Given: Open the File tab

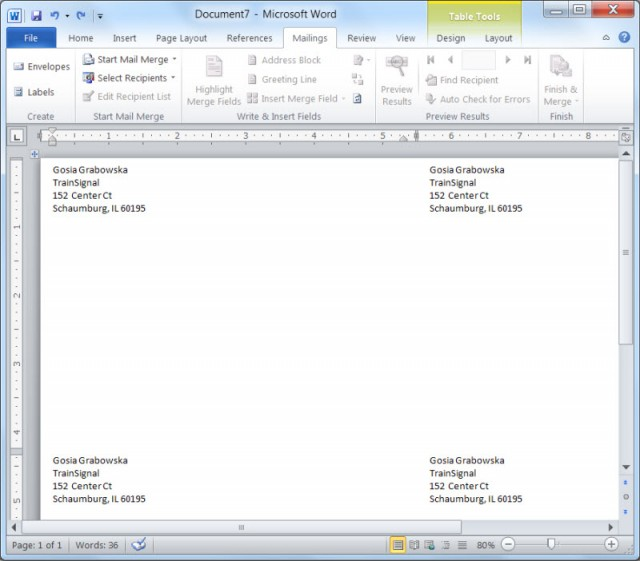Looking at the screenshot, I should [31, 38].
